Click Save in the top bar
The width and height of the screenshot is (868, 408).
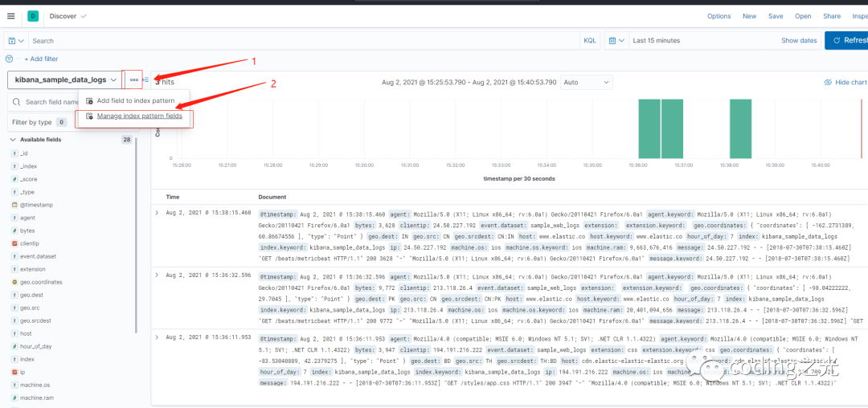(776, 16)
